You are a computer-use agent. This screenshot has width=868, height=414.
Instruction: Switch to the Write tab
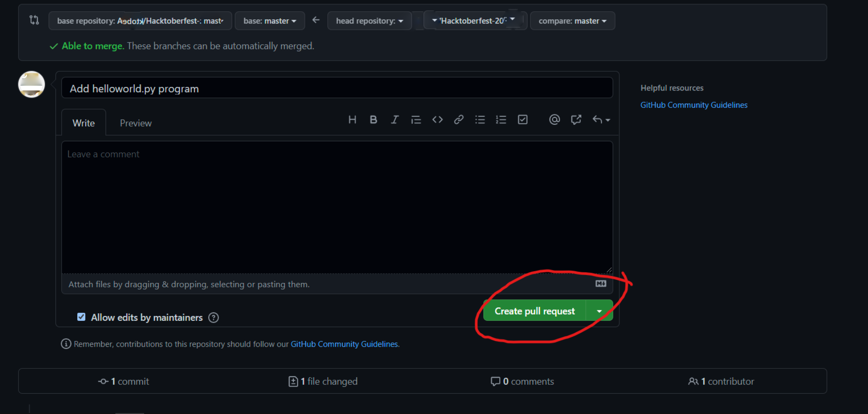tap(84, 123)
